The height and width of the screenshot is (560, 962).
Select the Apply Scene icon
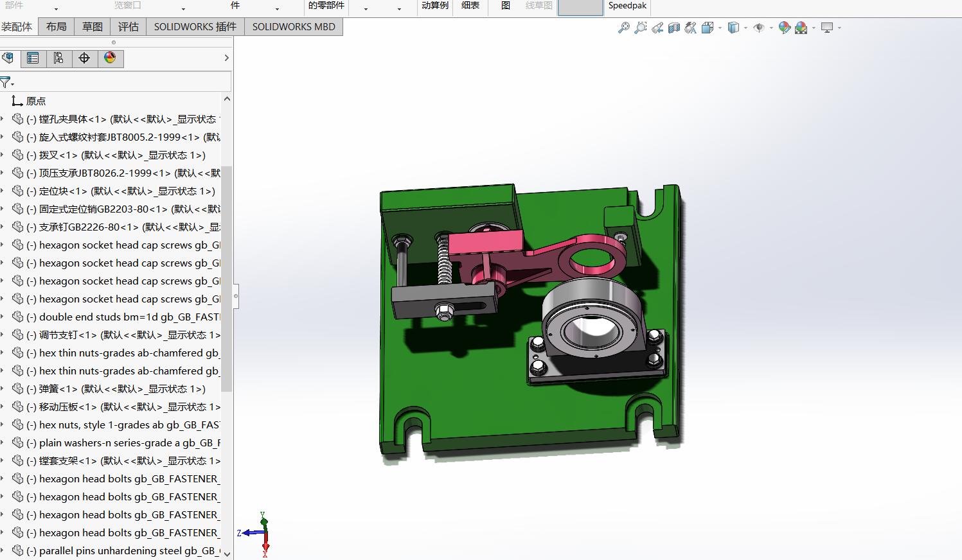coord(801,28)
